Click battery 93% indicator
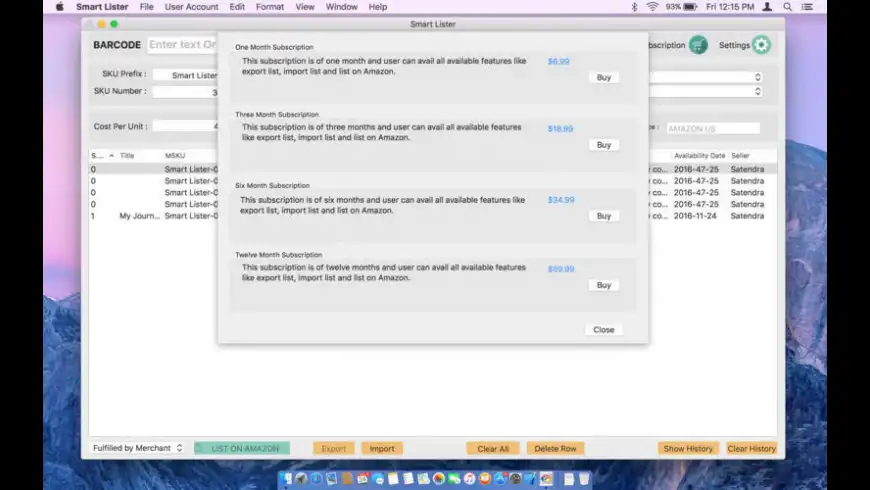Screen dimensions: 870x490 681,7
